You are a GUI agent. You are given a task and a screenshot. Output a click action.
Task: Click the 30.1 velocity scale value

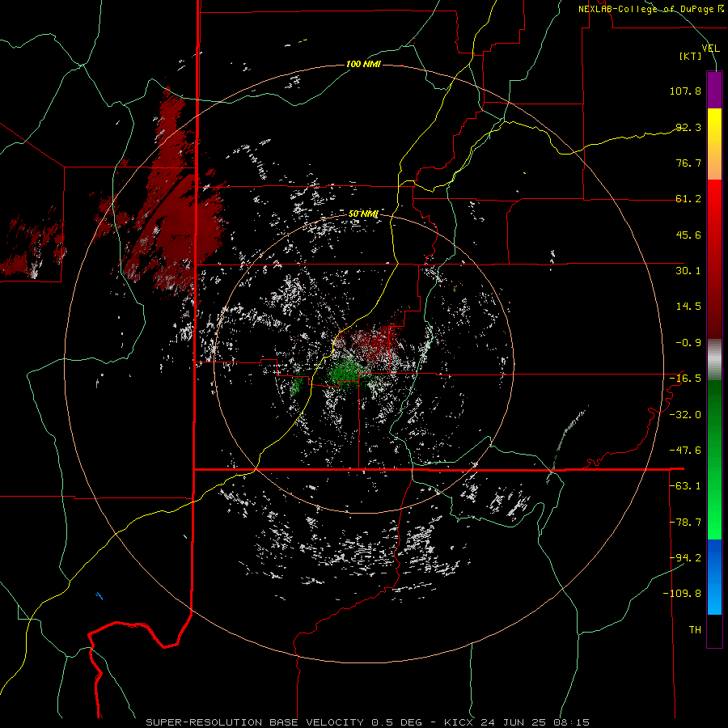tap(688, 271)
